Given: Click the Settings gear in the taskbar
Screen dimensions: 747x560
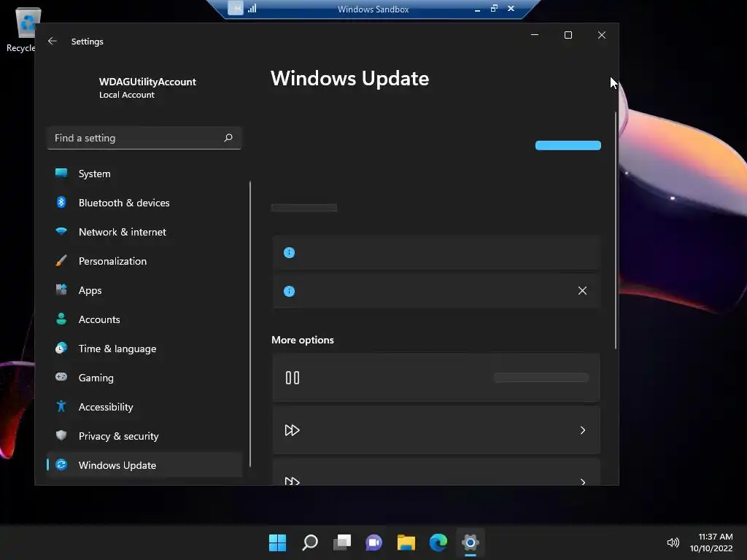Looking at the screenshot, I should click(471, 542).
